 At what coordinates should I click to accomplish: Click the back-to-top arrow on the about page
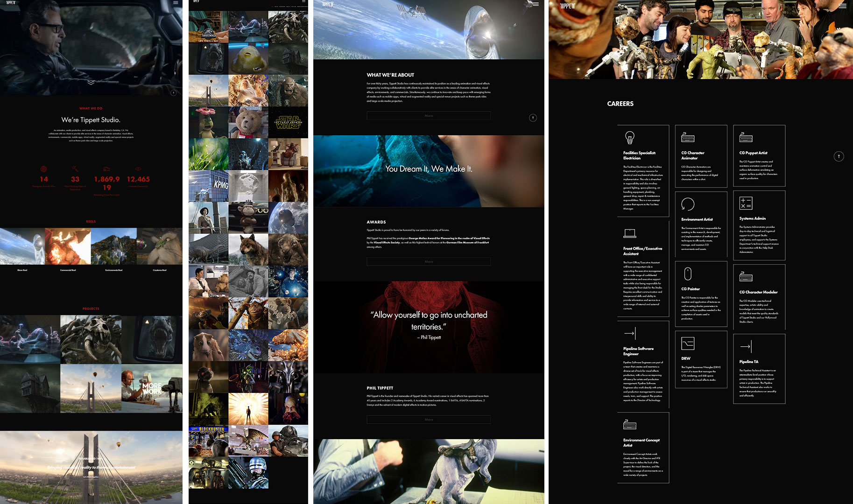point(533,118)
